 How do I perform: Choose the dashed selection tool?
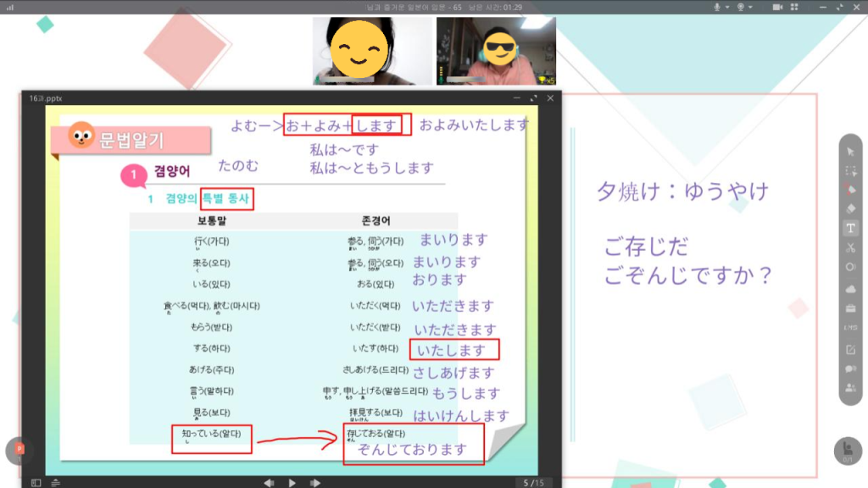[x=850, y=170]
